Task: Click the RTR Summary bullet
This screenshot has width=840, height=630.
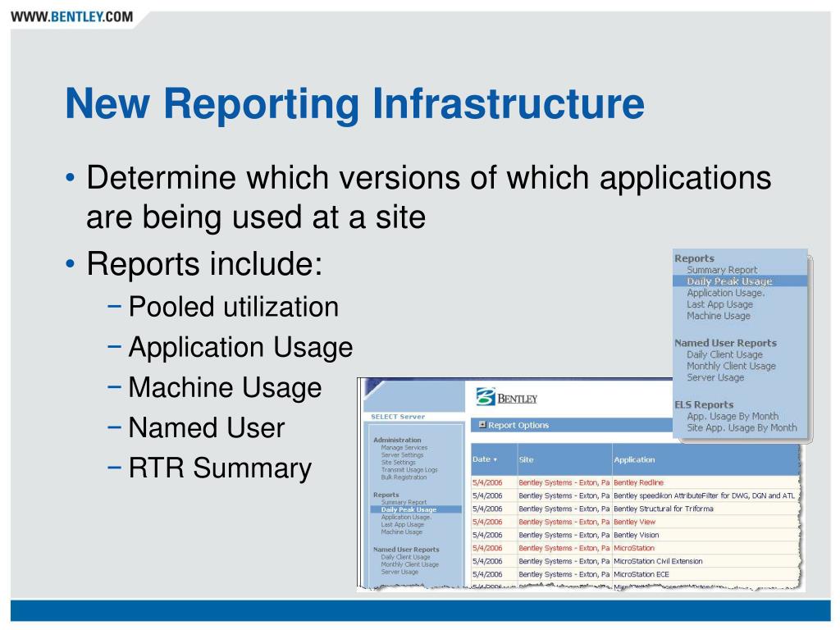Action: (220, 468)
